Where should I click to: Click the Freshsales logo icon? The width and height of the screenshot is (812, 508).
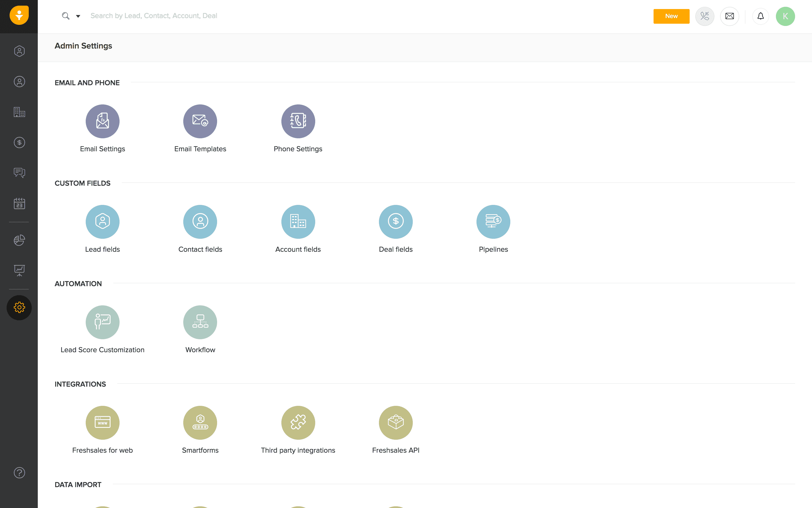(19, 15)
